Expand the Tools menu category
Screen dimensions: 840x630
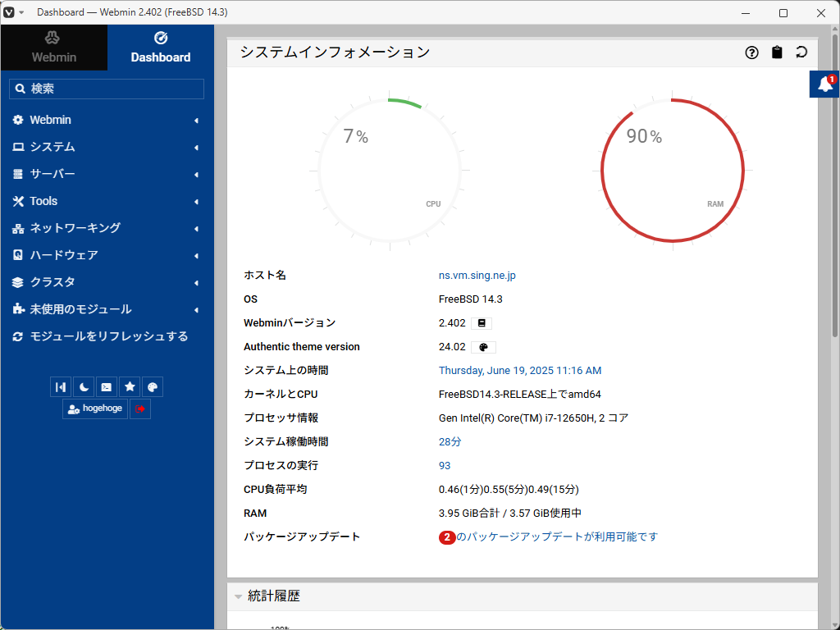pyautogui.click(x=107, y=202)
